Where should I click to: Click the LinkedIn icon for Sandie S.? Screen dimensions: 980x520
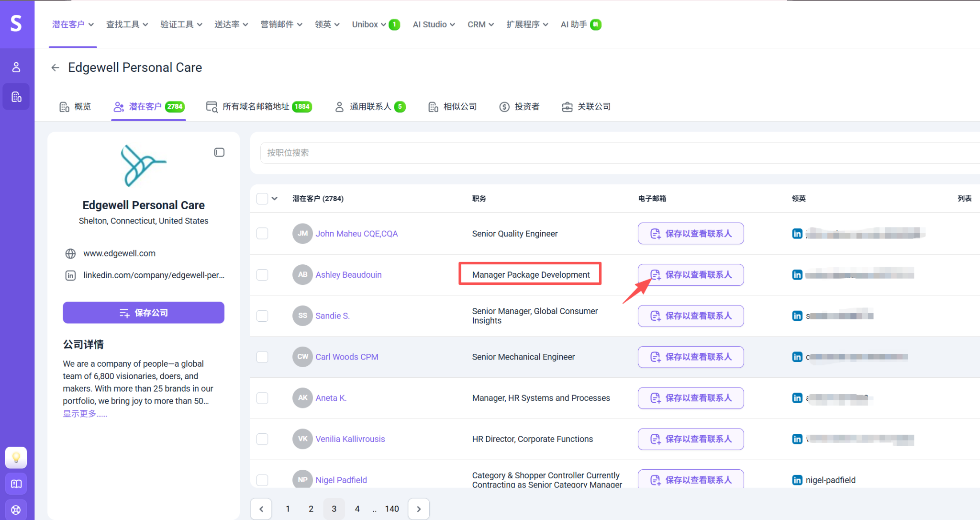pos(797,316)
